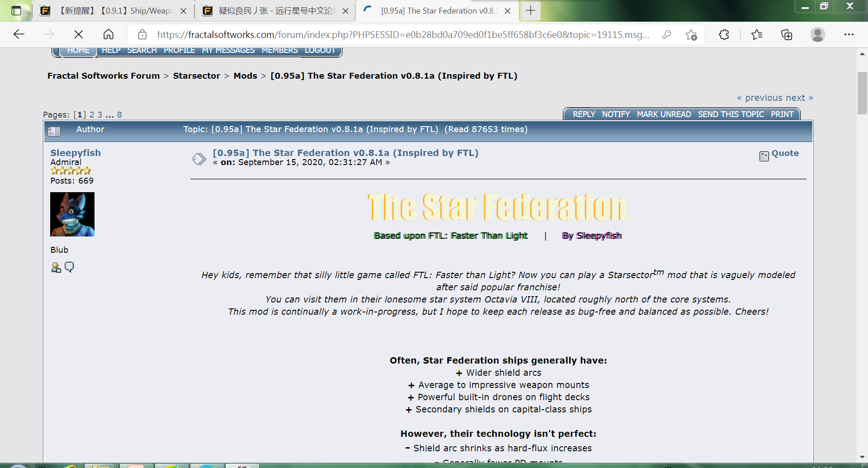Go to page 2 of topic
This screenshot has width=868, height=468.
point(92,115)
